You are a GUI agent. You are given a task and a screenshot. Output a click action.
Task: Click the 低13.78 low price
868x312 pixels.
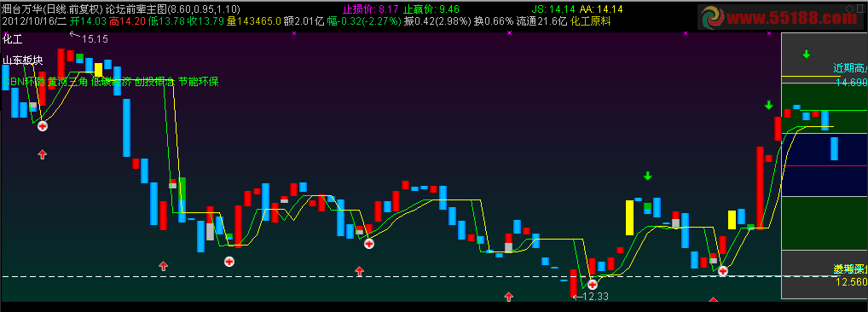point(166,21)
